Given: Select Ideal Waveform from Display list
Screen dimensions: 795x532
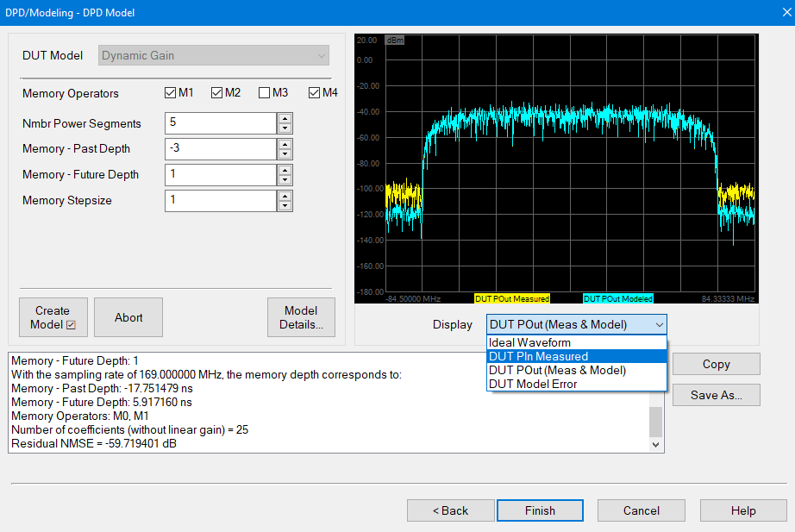Looking at the screenshot, I should coord(529,342).
